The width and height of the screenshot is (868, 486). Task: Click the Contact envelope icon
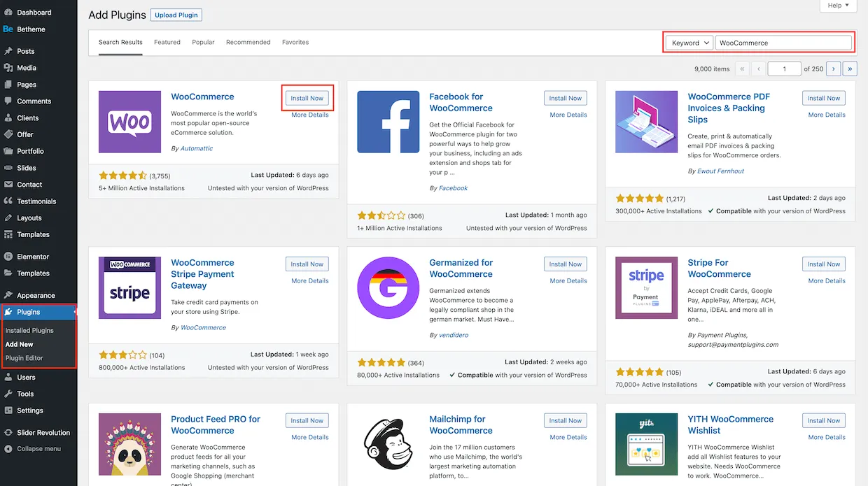pos(8,185)
